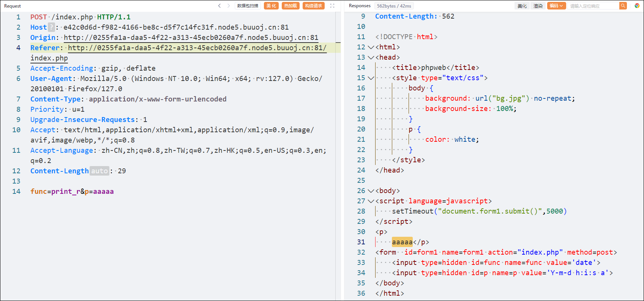The width and height of the screenshot is (644, 301).
Task: Open the 编码 encoding dropdown
Action: [x=556, y=6]
